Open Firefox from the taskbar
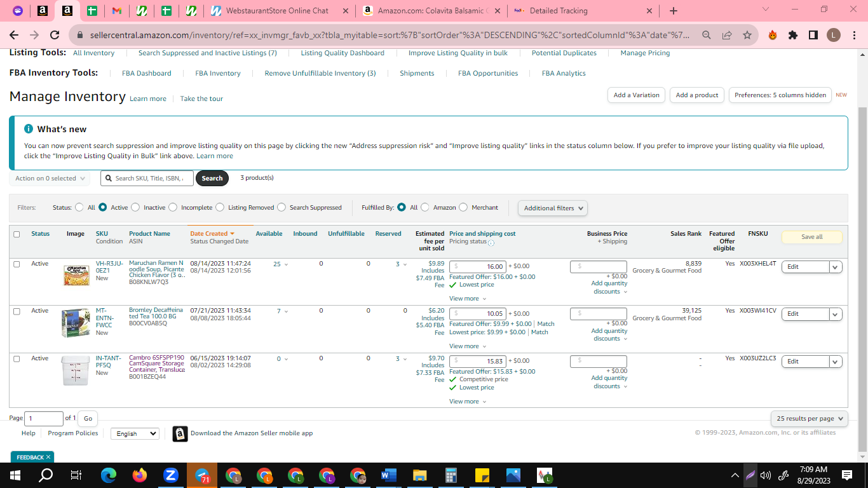Screen dimensions: 868x488 (x=140, y=475)
